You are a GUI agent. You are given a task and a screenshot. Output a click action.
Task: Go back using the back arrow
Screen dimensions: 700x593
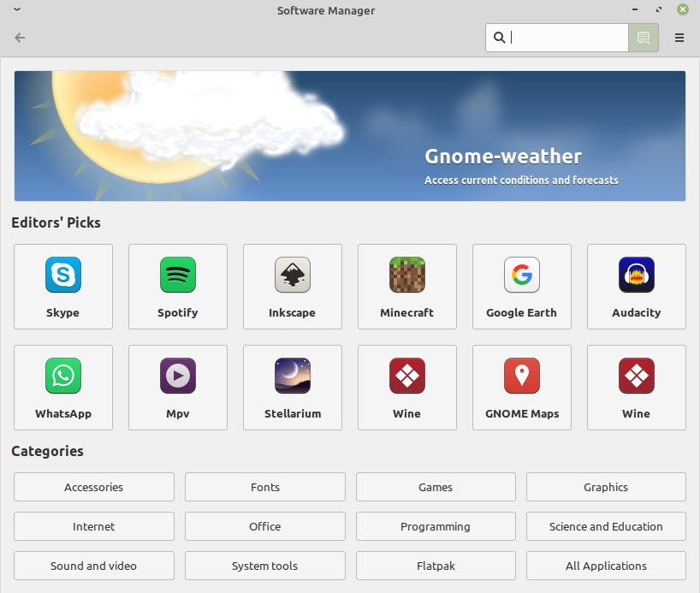pyautogui.click(x=20, y=38)
